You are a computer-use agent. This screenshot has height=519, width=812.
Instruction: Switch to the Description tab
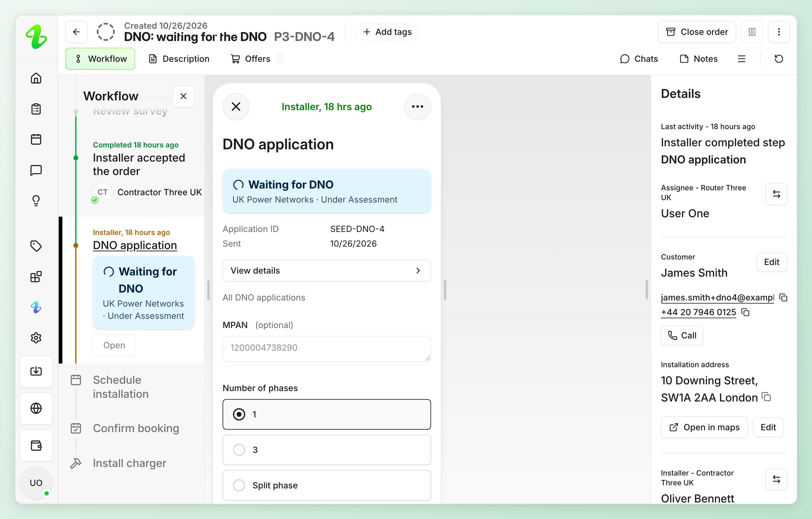click(x=179, y=59)
